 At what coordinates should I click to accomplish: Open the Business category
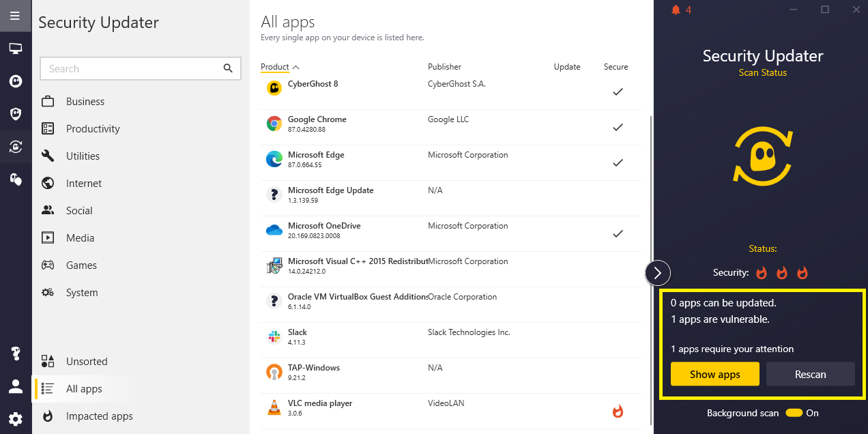(85, 102)
